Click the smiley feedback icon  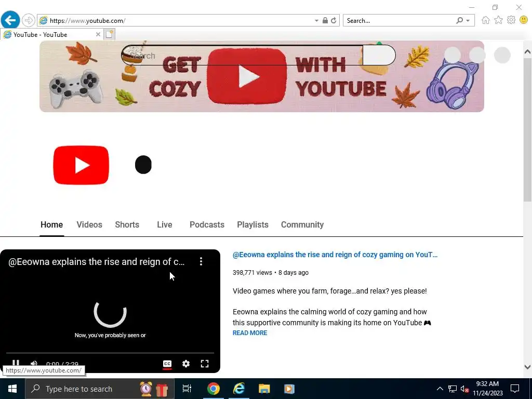pyautogui.click(x=524, y=20)
